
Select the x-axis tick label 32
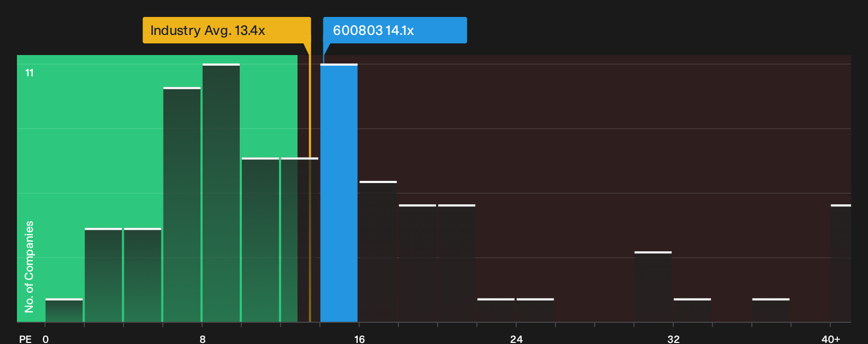pos(673,339)
